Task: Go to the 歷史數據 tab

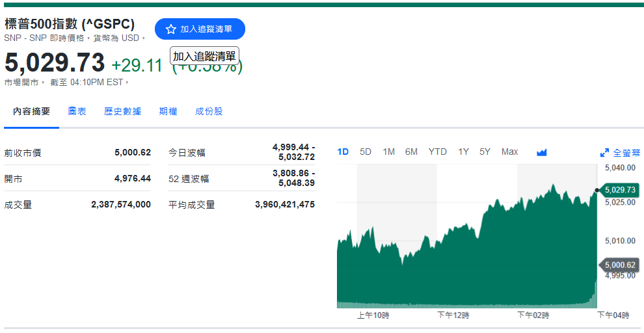Action: (x=122, y=111)
